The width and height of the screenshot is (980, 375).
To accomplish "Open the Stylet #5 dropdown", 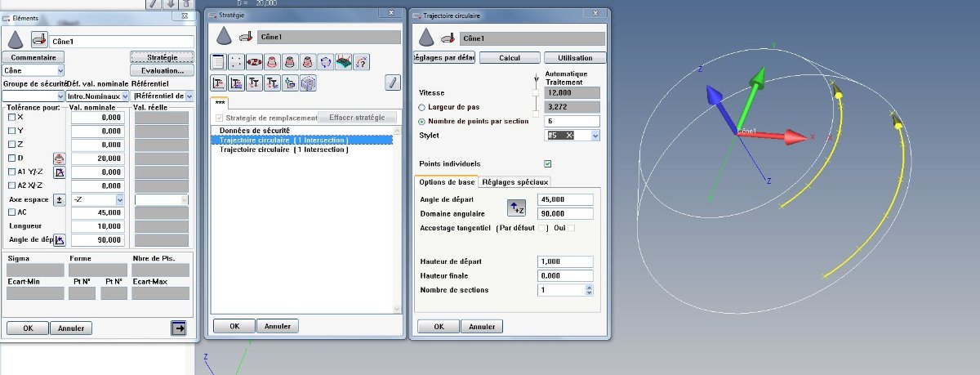I will 595,135.
